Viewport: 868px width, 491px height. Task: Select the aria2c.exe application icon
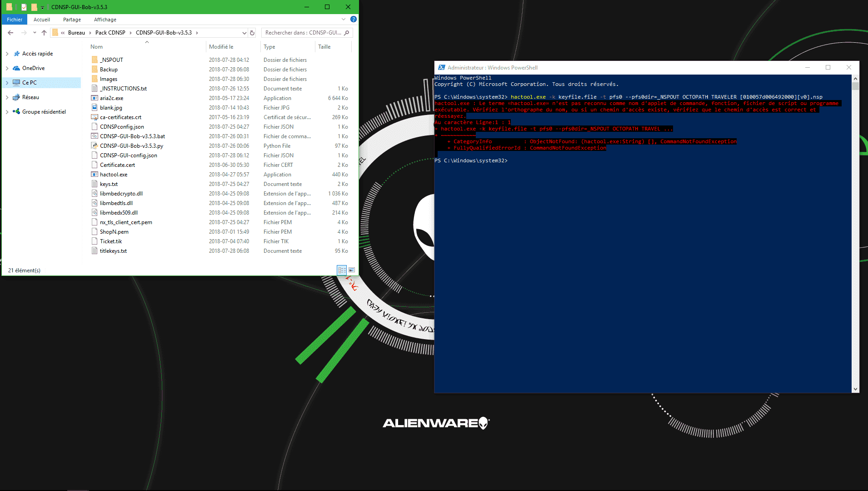[95, 98]
